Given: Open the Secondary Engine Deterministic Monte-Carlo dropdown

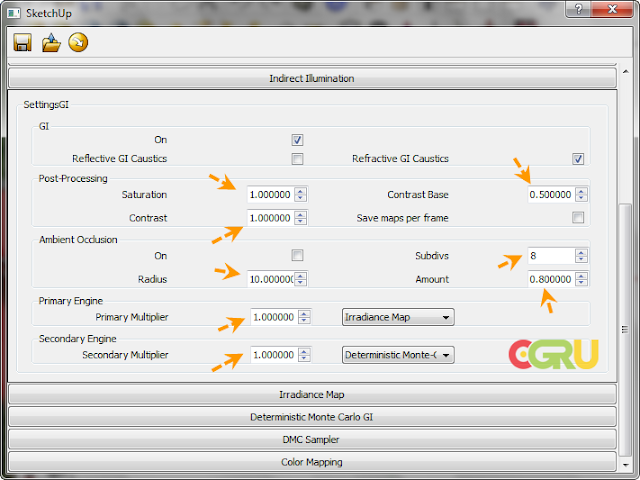Looking at the screenshot, I should click(x=398, y=355).
